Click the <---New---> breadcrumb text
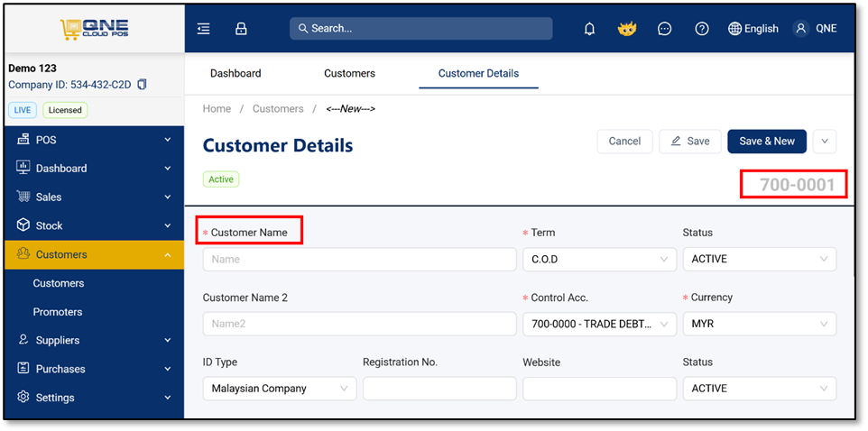Viewport: 868px width, 431px height. coord(350,109)
